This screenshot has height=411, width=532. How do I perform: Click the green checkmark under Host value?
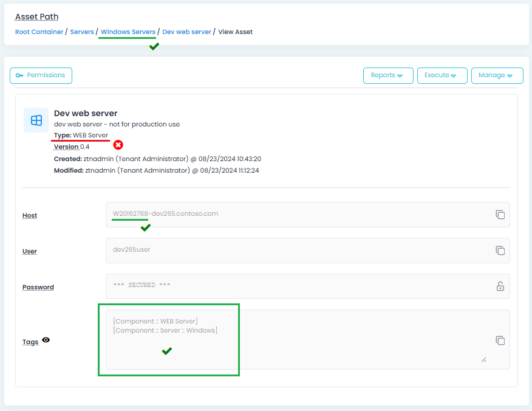tap(145, 227)
